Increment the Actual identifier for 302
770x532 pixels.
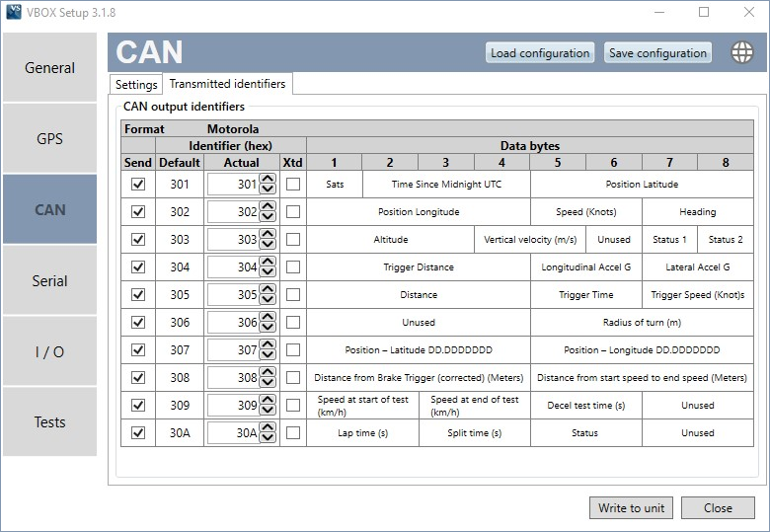(268, 206)
